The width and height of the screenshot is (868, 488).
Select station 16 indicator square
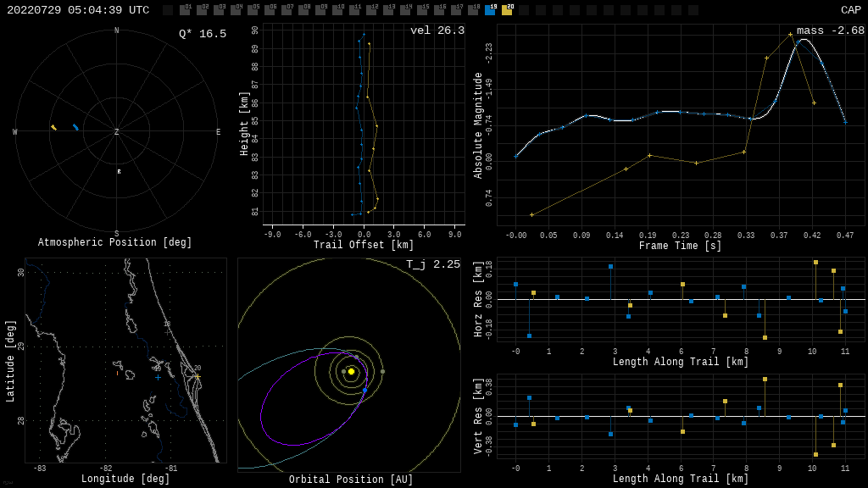[x=439, y=10]
